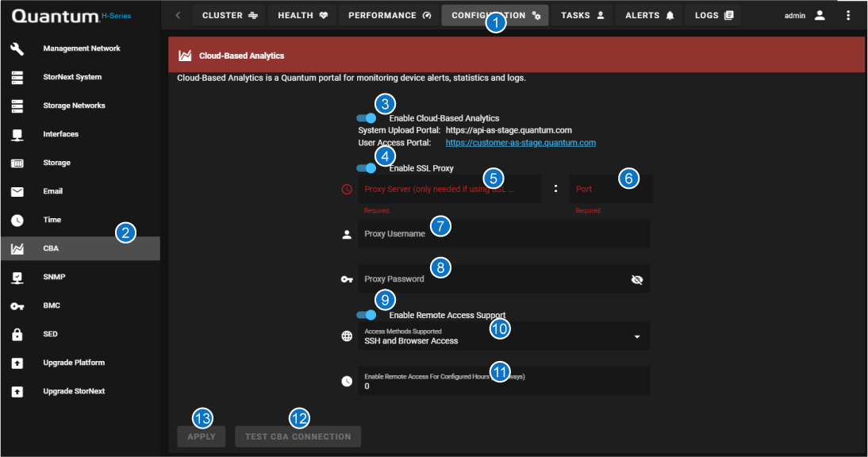The height and width of the screenshot is (457, 868).
Task: Go to the TASKS tab
Action: [582, 16]
